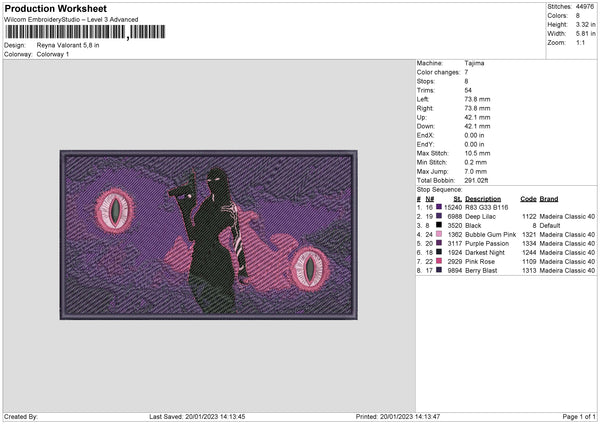Click the 'Page 1 of 1' footer

[x=579, y=416]
